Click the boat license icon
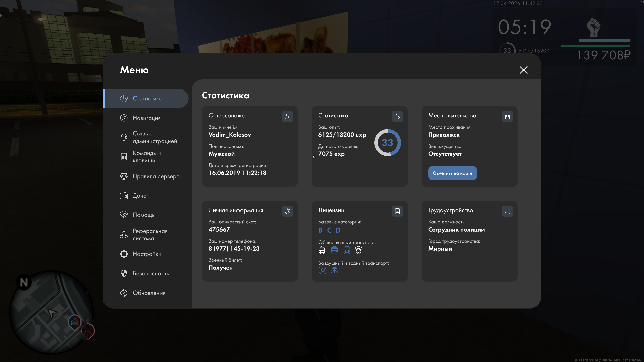The width and height of the screenshot is (644, 362). point(334,271)
